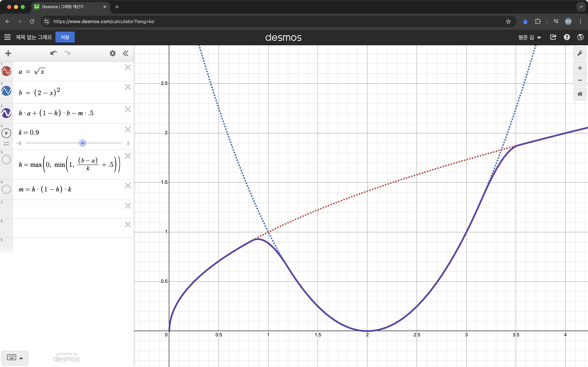Open the Desmos hamburger menu

click(x=7, y=37)
